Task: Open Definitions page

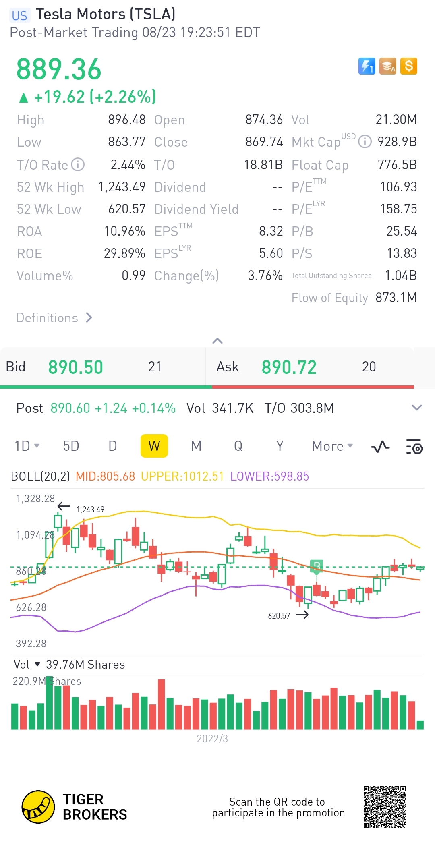Action: [54, 318]
